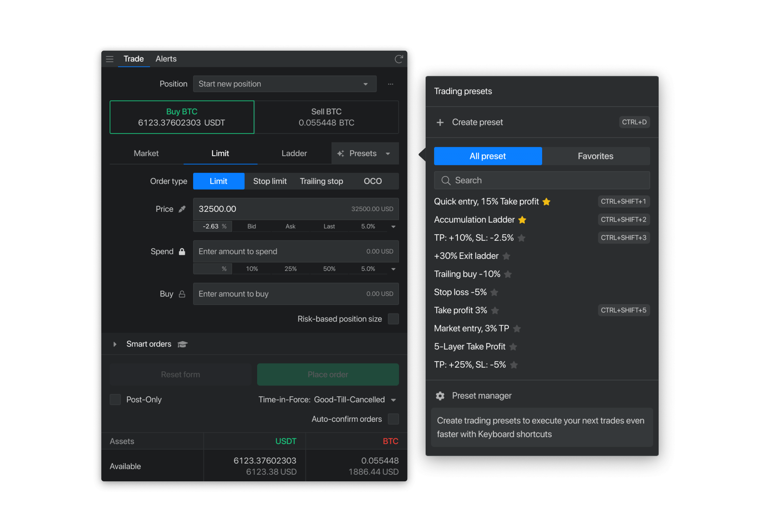The width and height of the screenshot is (760, 532).
Task: Tick the Post-Only checkbox
Action: click(x=115, y=400)
